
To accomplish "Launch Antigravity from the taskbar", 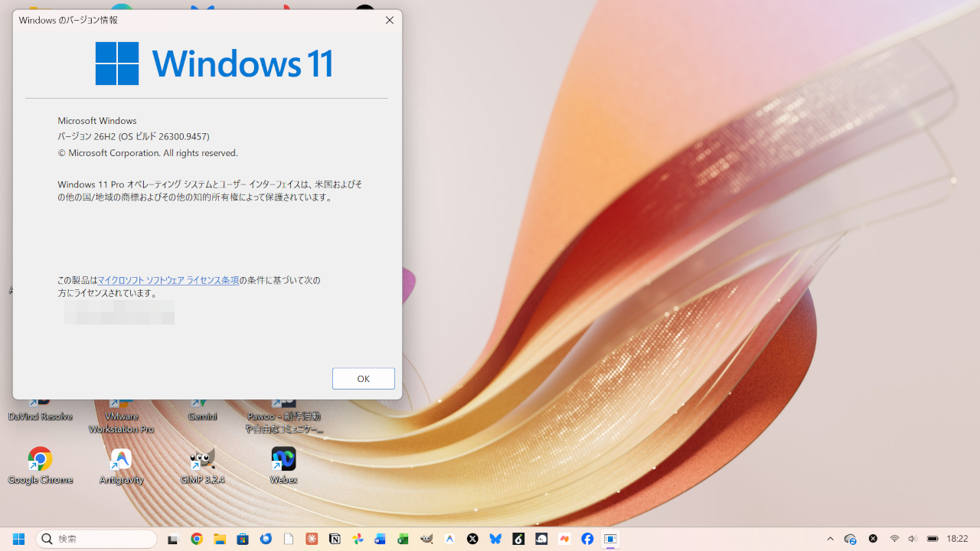I will tap(449, 539).
